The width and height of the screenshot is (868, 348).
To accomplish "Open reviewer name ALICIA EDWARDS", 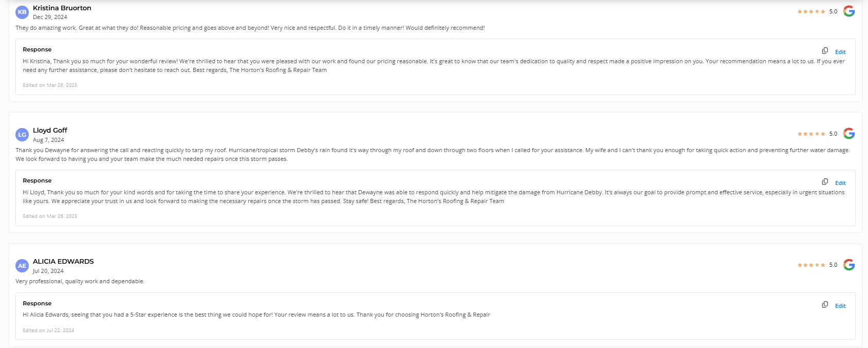I will pyautogui.click(x=63, y=261).
